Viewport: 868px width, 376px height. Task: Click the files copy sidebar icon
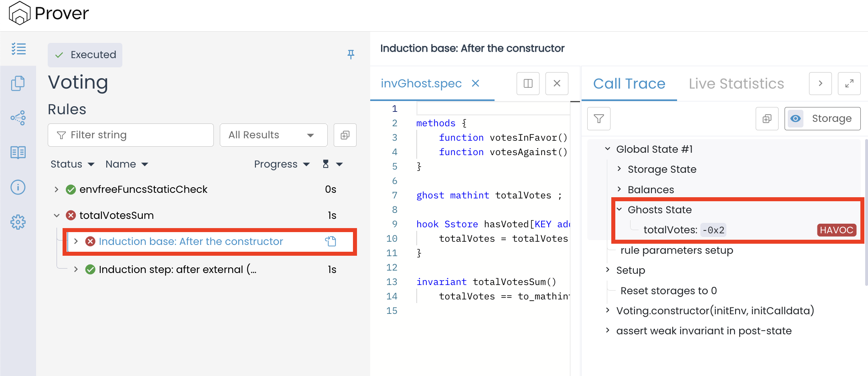(18, 83)
